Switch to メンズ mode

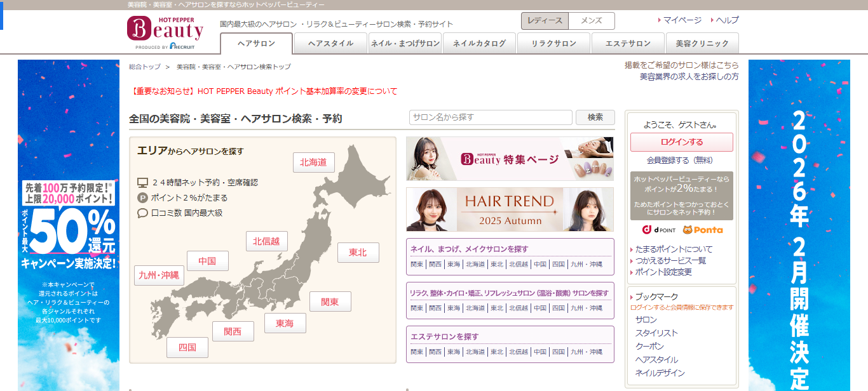coord(591,21)
